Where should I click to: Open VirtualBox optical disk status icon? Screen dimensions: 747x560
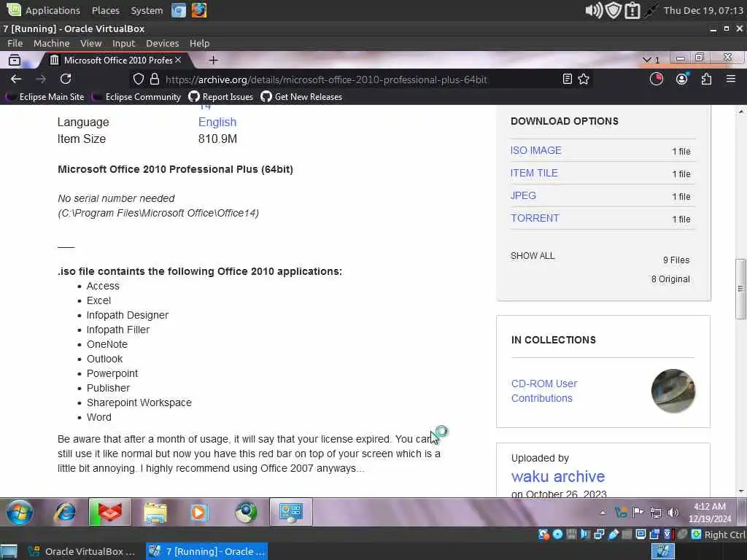tap(557, 534)
